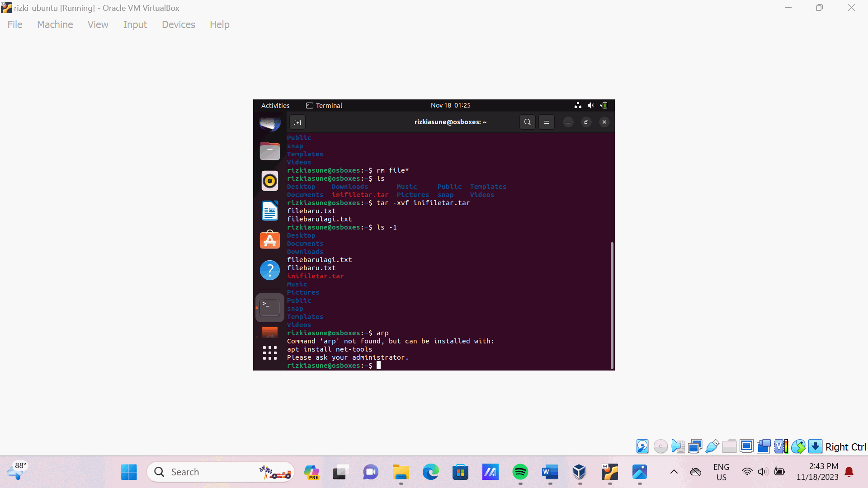
Task: Open the ENG US language switcher
Action: click(722, 472)
